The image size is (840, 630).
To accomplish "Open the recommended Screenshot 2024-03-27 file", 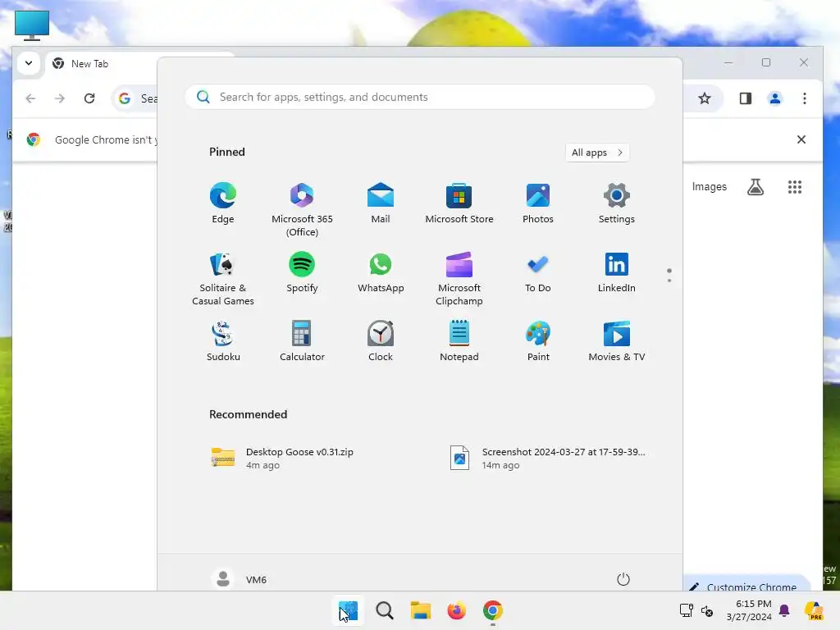I will pos(549,458).
